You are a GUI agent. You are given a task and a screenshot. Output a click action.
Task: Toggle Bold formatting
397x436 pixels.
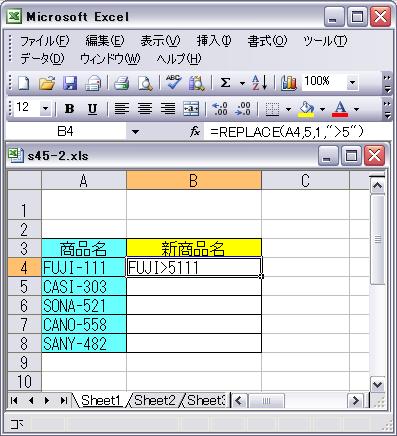pos(69,109)
